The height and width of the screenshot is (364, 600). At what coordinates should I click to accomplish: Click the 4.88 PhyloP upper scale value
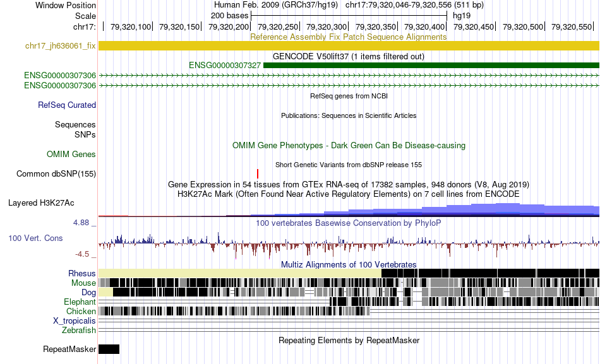(x=81, y=223)
